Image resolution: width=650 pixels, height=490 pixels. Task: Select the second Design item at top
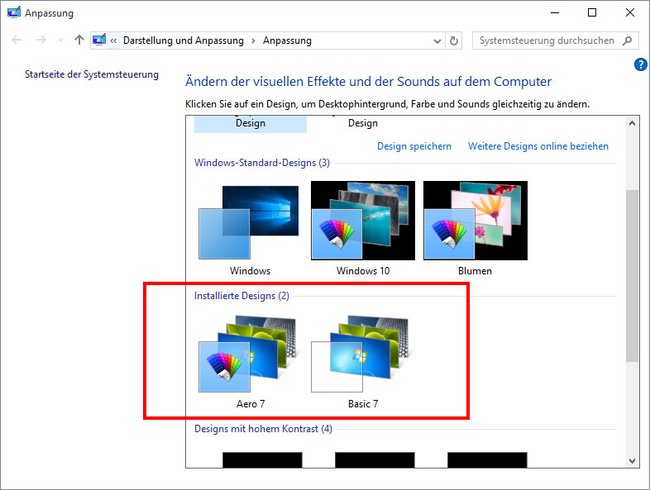click(363, 124)
